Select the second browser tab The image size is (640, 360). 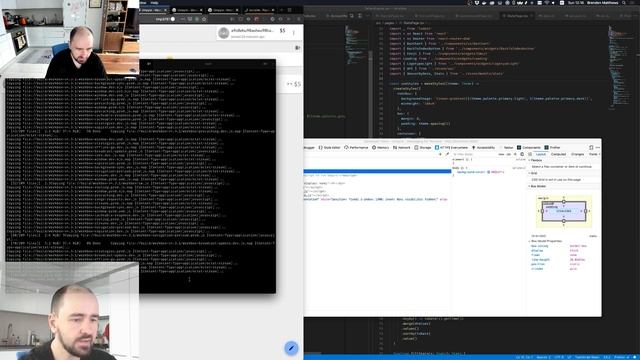click(186, 10)
